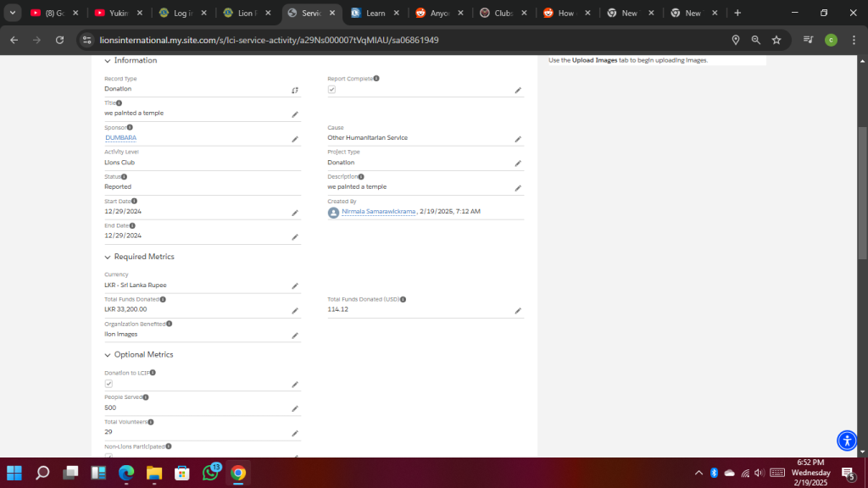The width and height of the screenshot is (868, 488).
Task: Click the location pin icon in address bar
Action: click(x=736, y=40)
